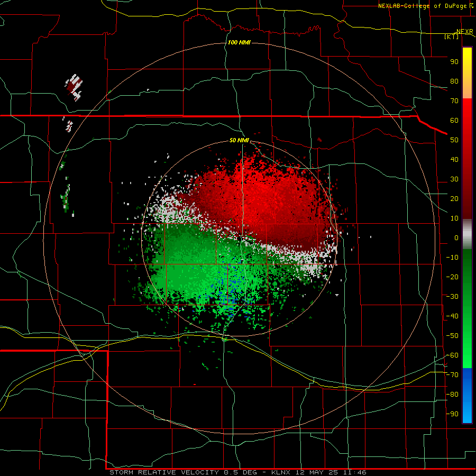The height and width of the screenshot is (476, 476).
Task: Click the Storm Relative Velocity caption at bottom
Action: click(237, 472)
